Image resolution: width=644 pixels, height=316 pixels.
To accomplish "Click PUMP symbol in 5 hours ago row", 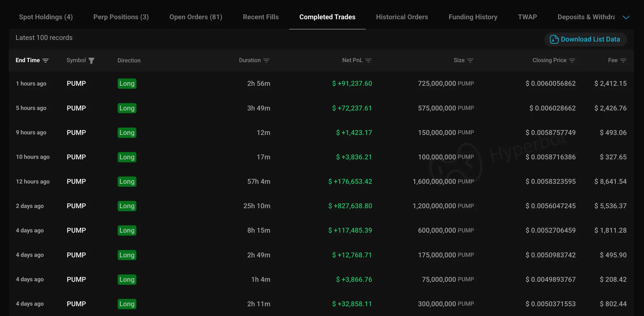I will coord(76,108).
